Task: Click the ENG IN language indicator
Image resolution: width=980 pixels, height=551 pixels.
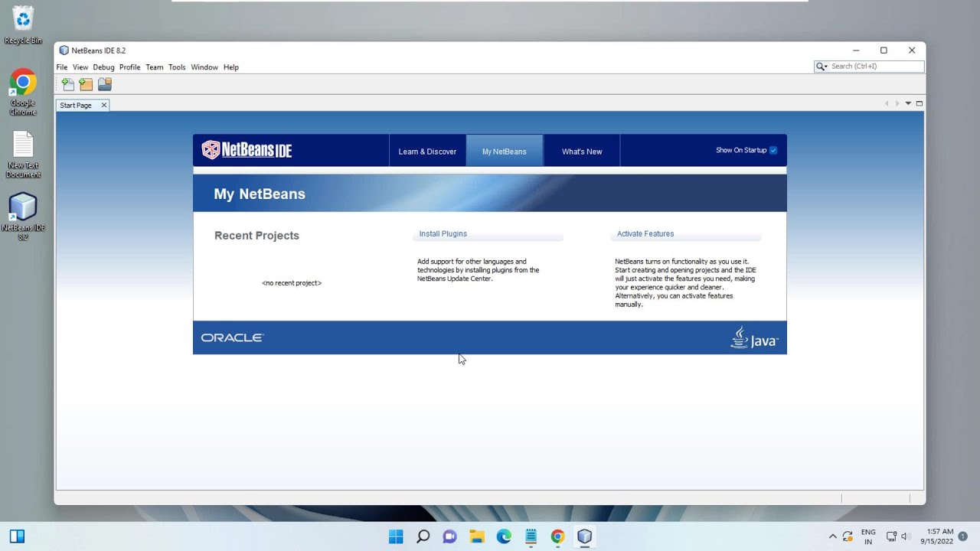Action: 868,536
